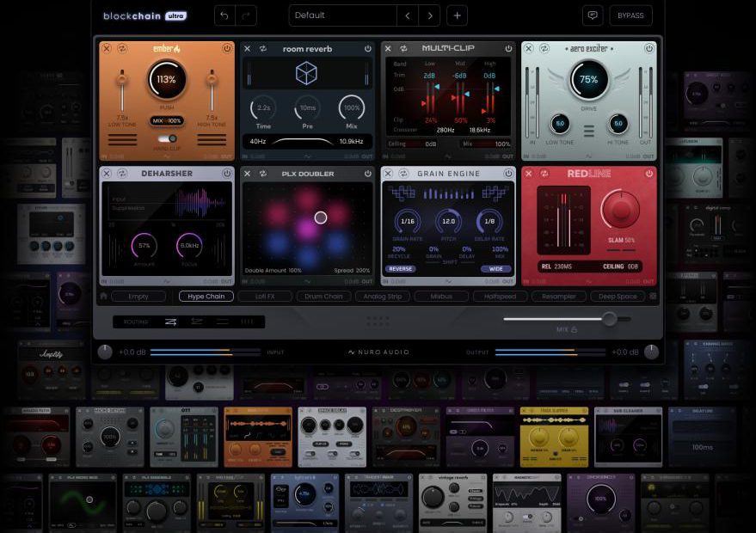Viewport: 756px width, 533px height.
Task: Click the undo arrow button
Action: coord(224,15)
